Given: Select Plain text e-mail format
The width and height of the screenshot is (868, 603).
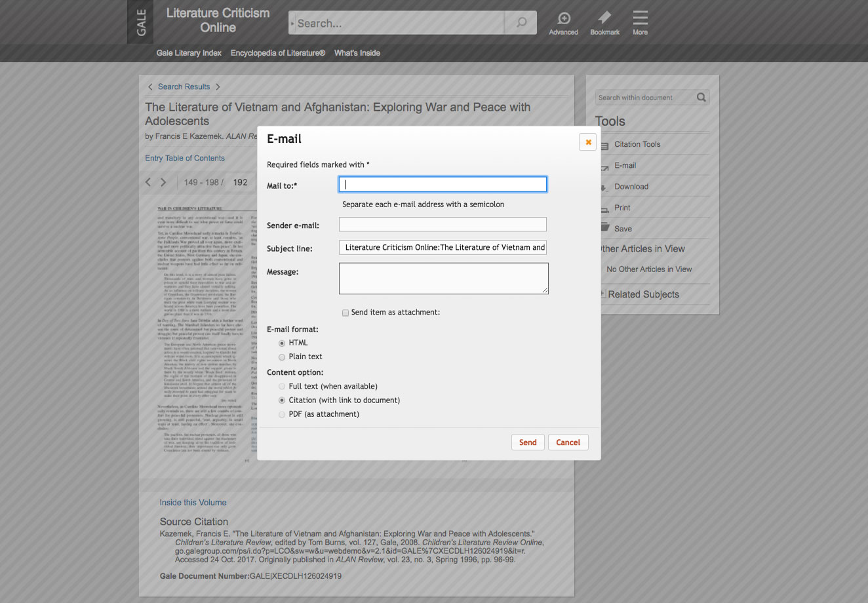Looking at the screenshot, I should tap(282, 357).
